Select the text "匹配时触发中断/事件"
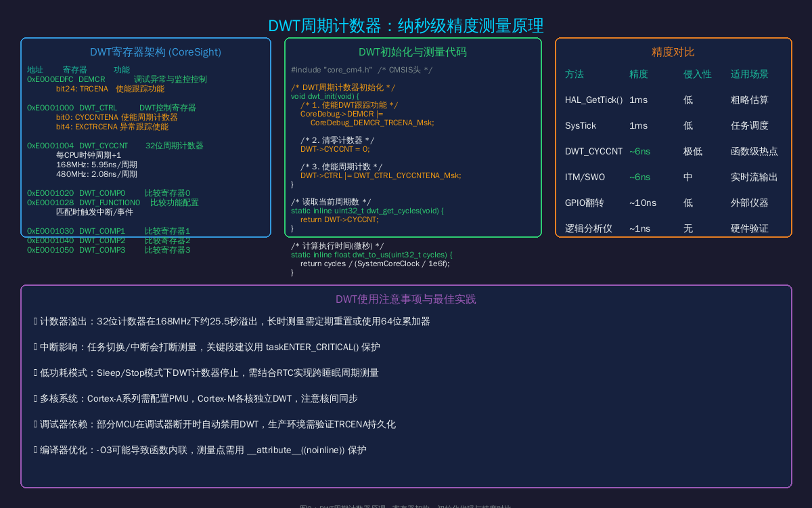This screenshot has height=508, width=812. pyautogui.click(x=95, y=212)
